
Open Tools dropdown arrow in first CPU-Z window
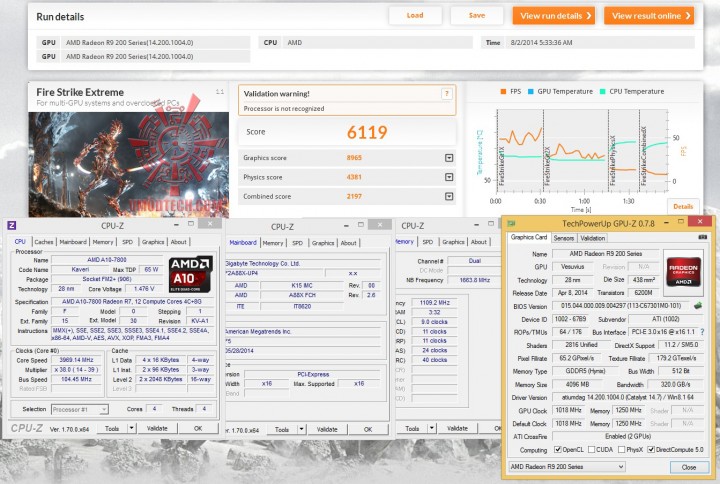(x=131, y=428)
